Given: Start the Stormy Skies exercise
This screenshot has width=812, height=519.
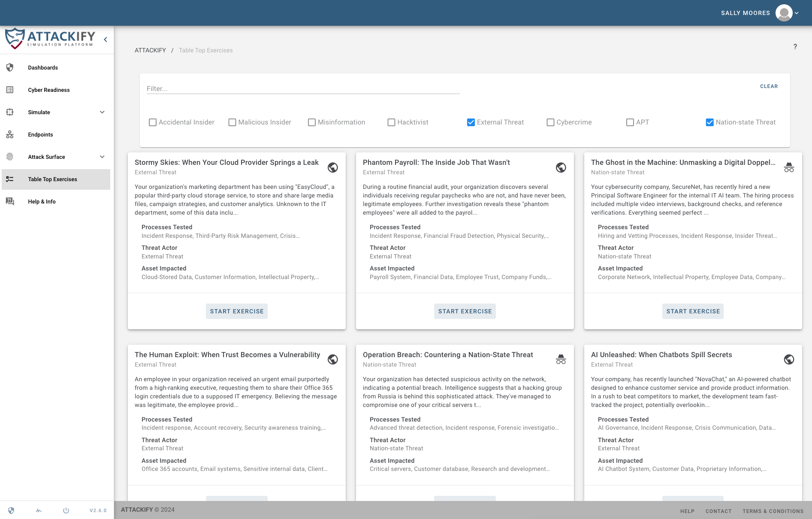Looking at the screenshot, I should tap(237, 311).
